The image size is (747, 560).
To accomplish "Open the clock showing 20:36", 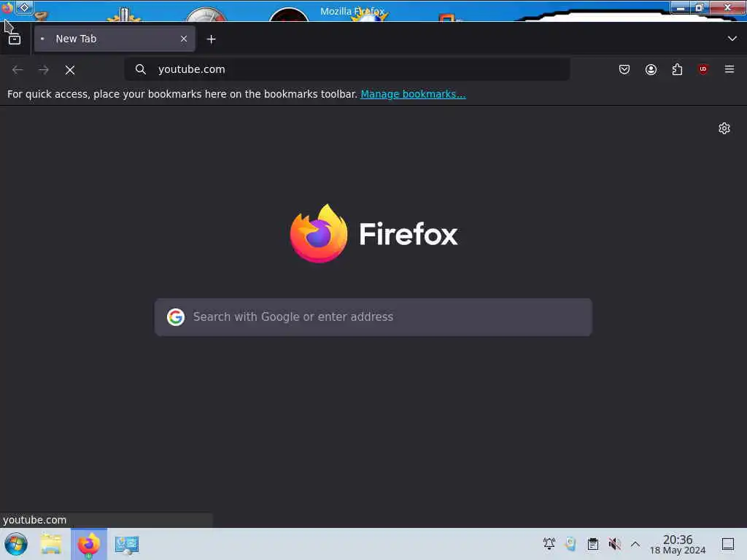I will pos(678,544).
